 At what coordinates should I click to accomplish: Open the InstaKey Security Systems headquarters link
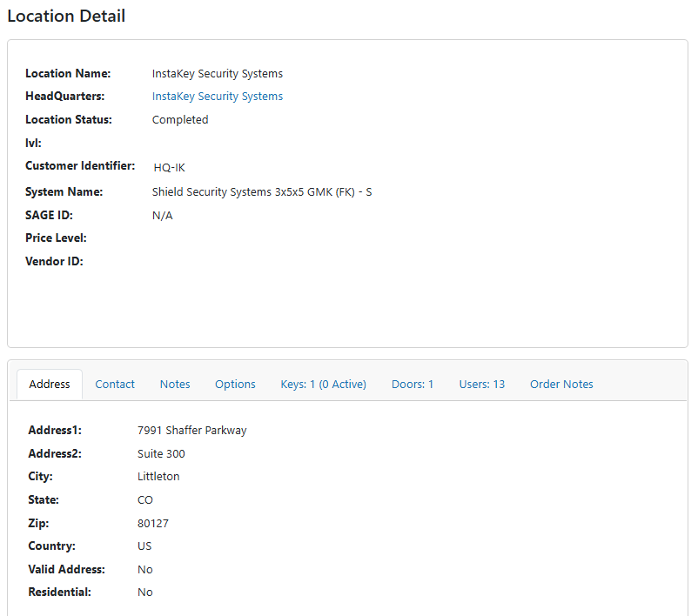[x=218, y=97]
